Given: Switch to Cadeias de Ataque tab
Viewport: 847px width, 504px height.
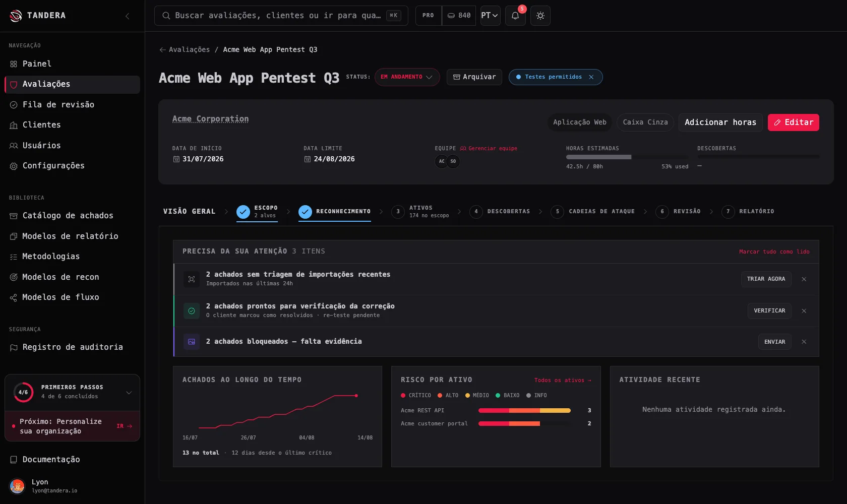Looking at the screenshot, I should point(593,212).
